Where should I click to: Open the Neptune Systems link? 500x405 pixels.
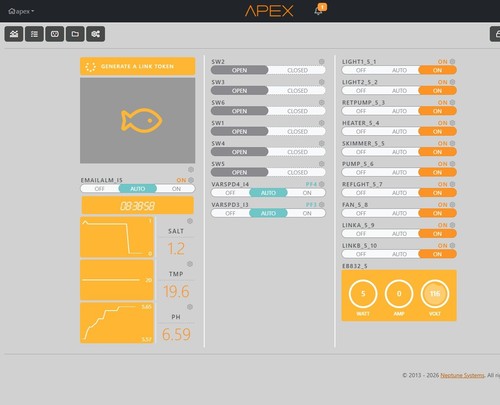click(x=462, y=375)
